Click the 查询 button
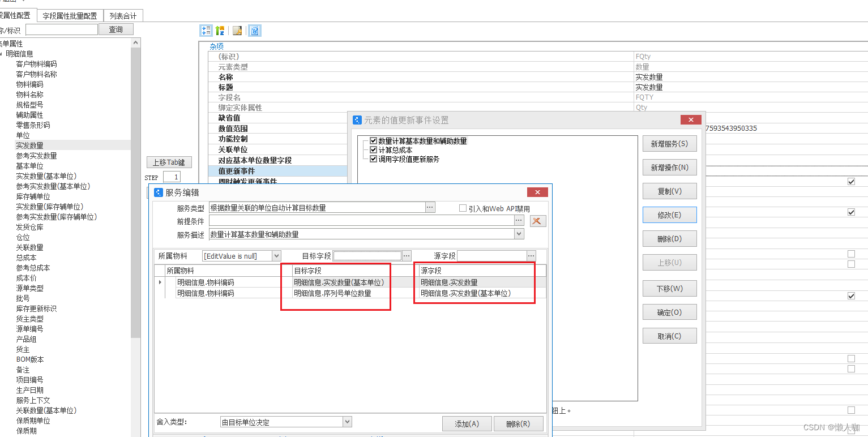 tap(116, 29)
